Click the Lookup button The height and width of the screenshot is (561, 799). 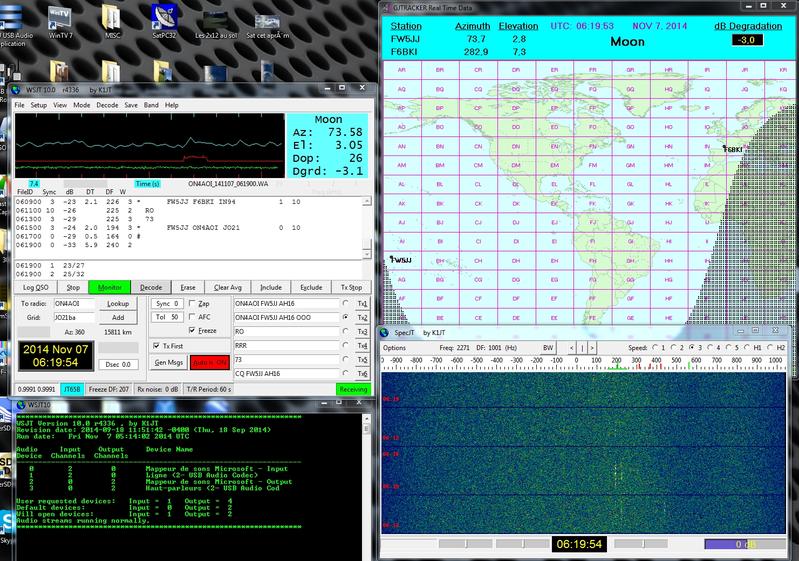[118, 303]
